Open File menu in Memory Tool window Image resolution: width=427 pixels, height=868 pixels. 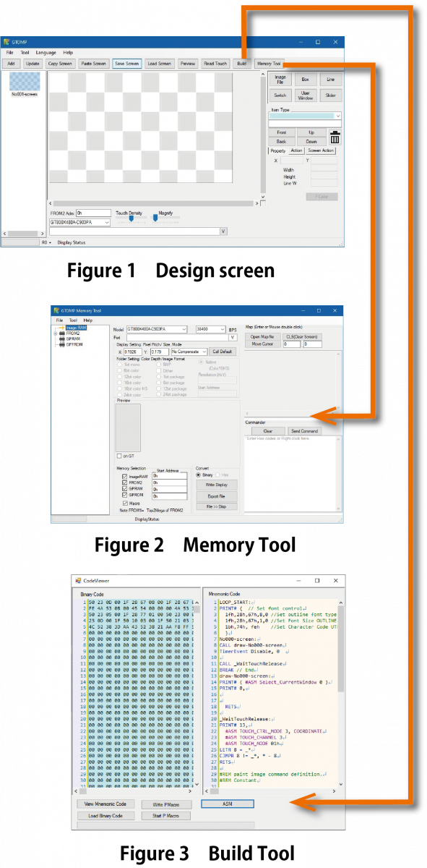click(x=60, y=320)
